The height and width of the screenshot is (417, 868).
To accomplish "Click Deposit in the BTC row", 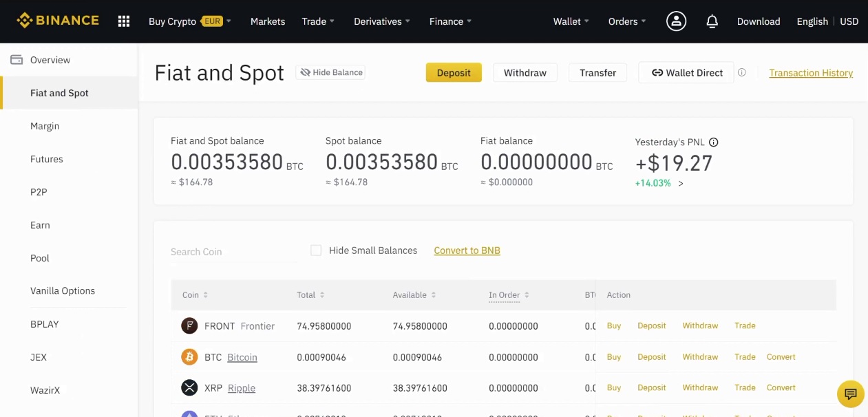I will [652, 356].
